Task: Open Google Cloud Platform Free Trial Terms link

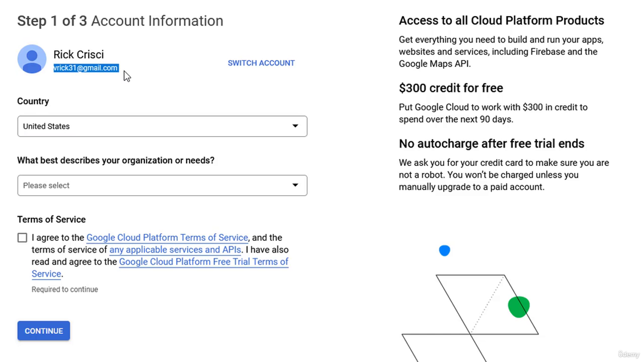Action: (x=203, y=261)
